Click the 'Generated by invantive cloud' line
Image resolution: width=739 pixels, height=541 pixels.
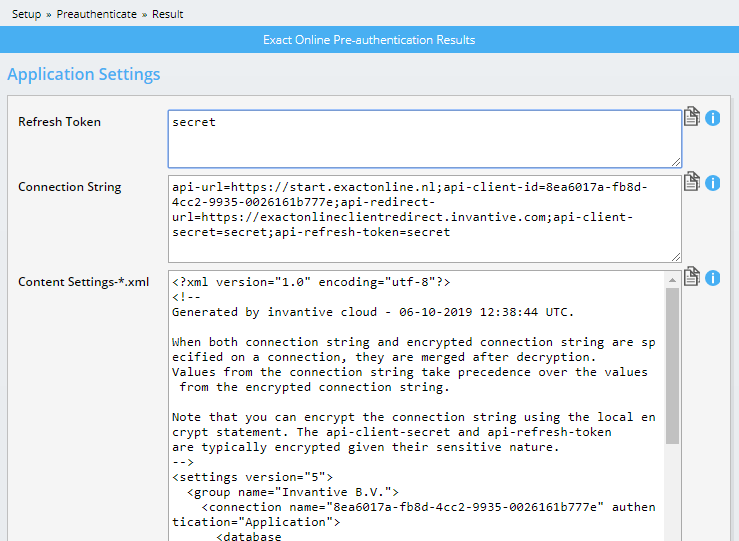pyautogui.click(x=373, y=312)
